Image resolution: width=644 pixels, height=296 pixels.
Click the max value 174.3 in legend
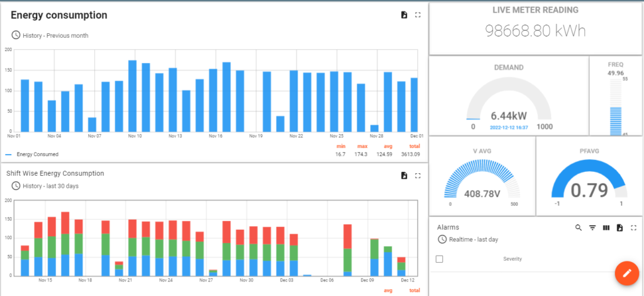tap(361, 154)
